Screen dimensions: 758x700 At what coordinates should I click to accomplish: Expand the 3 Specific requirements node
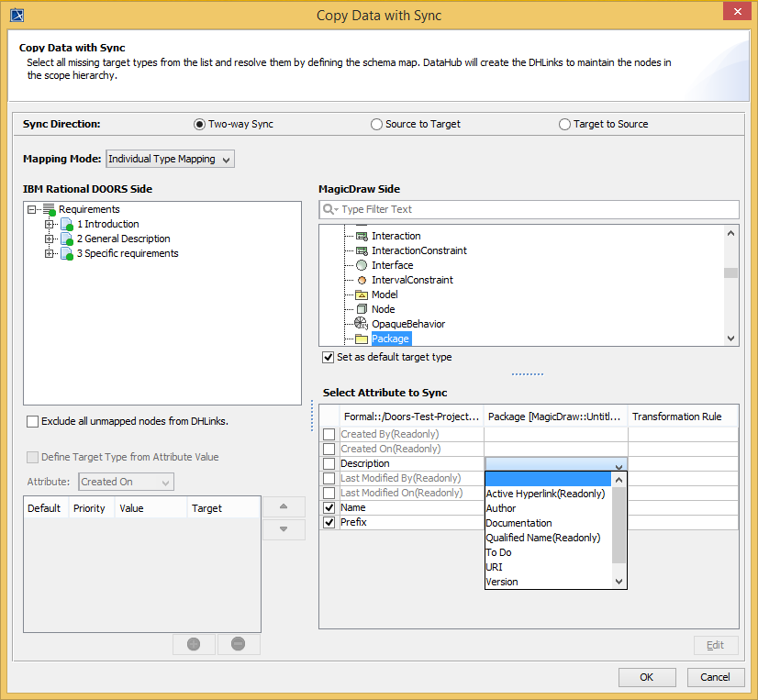pyautogui.click(x=50, y=254)
